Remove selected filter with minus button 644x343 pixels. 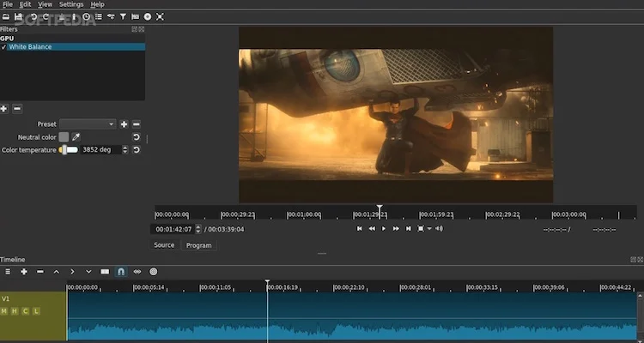point(17,109)
